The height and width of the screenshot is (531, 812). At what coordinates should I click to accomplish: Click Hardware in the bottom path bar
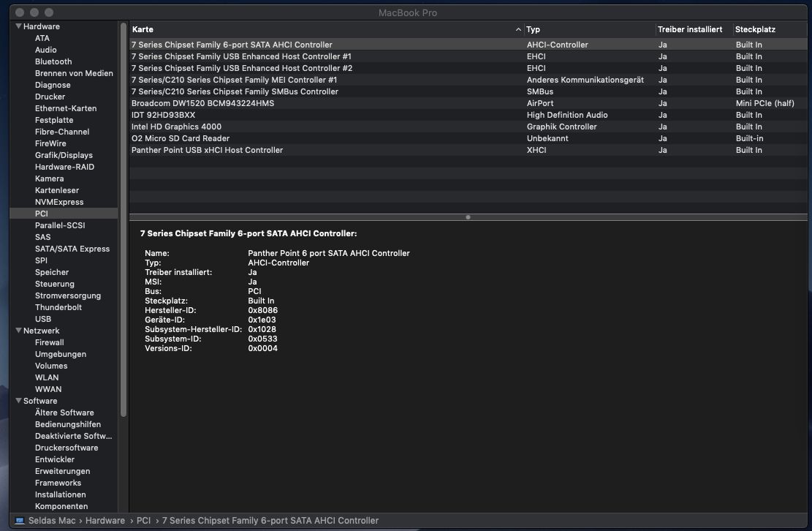105,521
